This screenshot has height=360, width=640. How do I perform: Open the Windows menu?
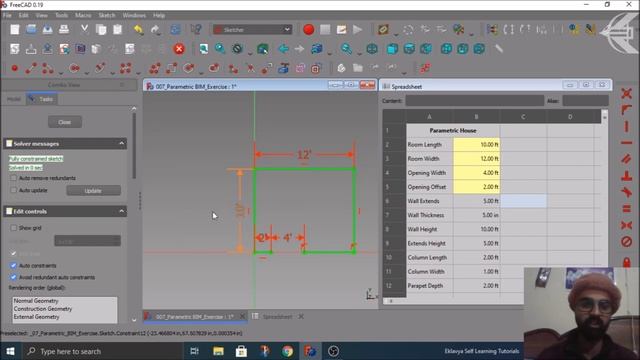tap(134, 15)
